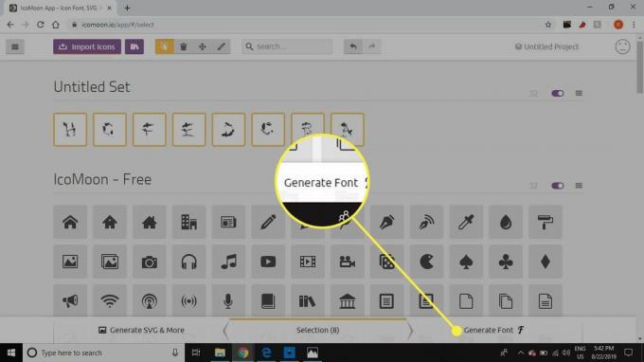Activate the Edit pencil tool
The width and height of the screenshot is (644, 362).
pos(222,46)
